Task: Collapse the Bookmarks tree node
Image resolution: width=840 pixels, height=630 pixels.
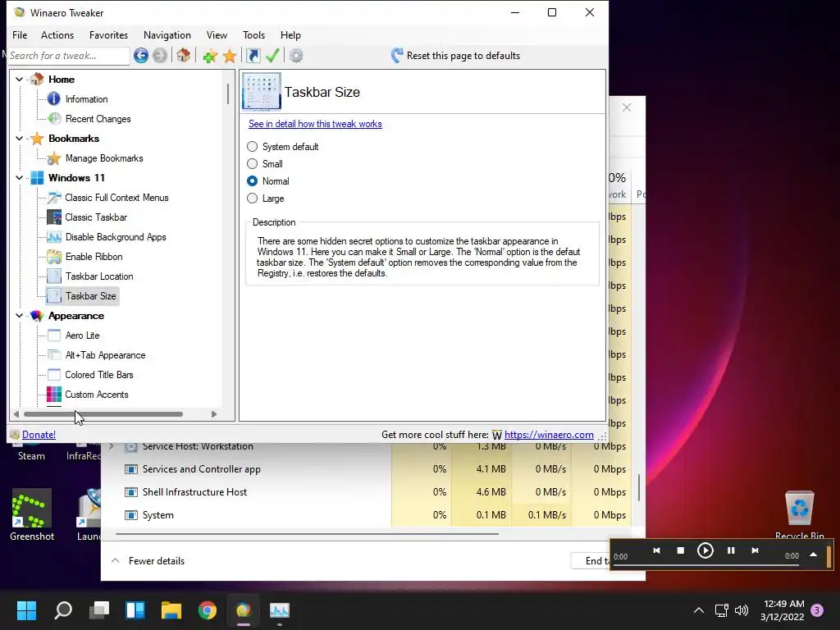Action: coord(20,138)
